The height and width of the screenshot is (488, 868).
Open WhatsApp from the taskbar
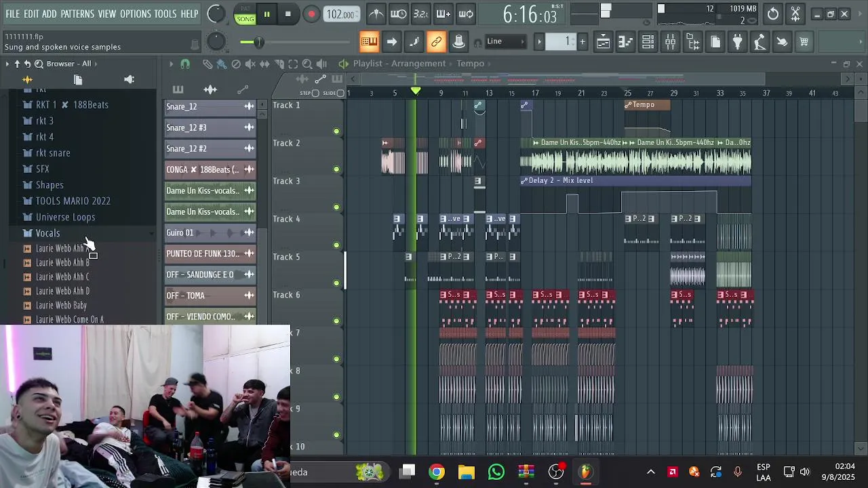(496, 472)
